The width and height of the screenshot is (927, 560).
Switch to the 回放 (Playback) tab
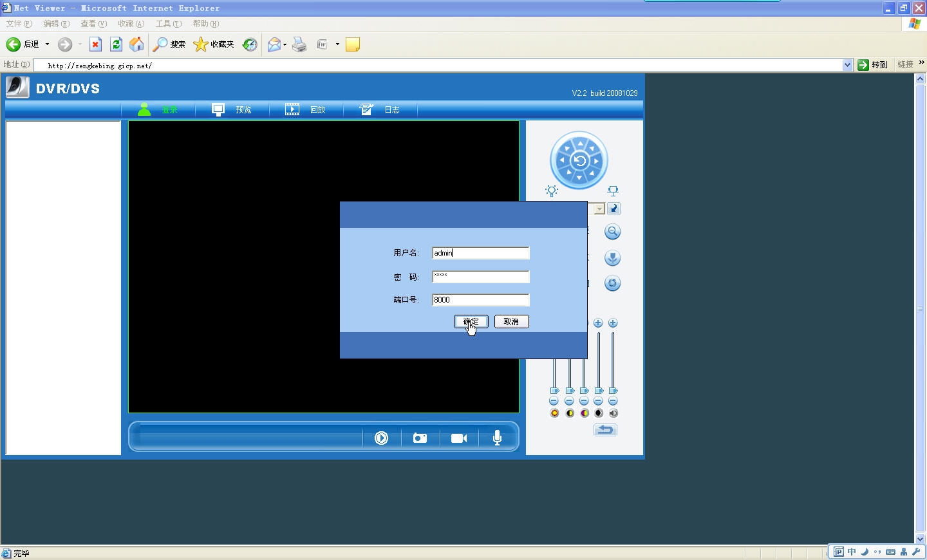306,109
